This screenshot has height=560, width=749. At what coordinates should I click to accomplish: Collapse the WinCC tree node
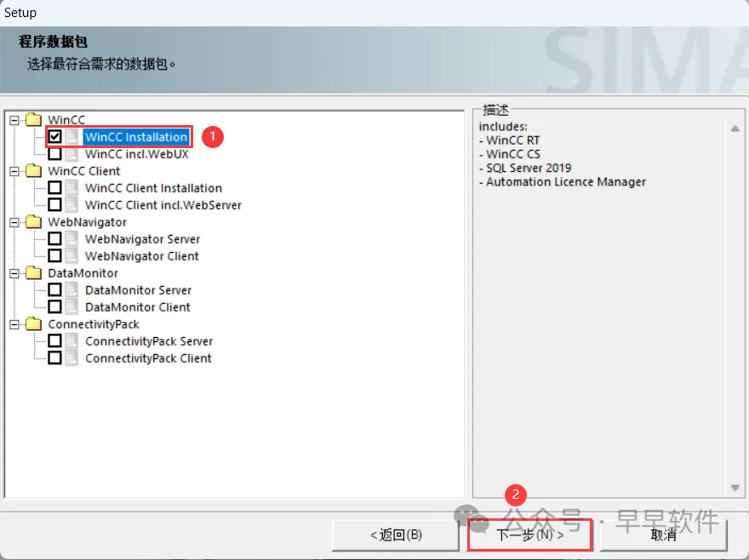(14, 120)
